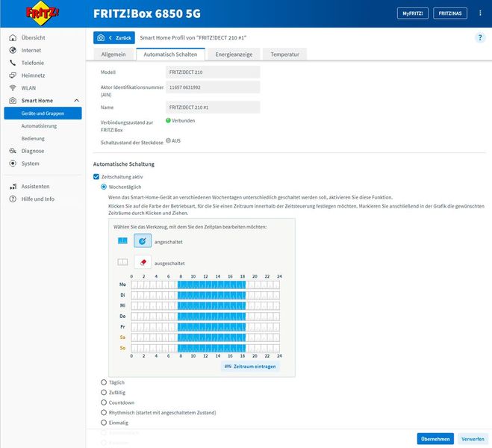Image resolution: width=492 pixels, height=448 pixels.
Task: Click the Hilfe und Info icon
Action: tap(13, 199)
